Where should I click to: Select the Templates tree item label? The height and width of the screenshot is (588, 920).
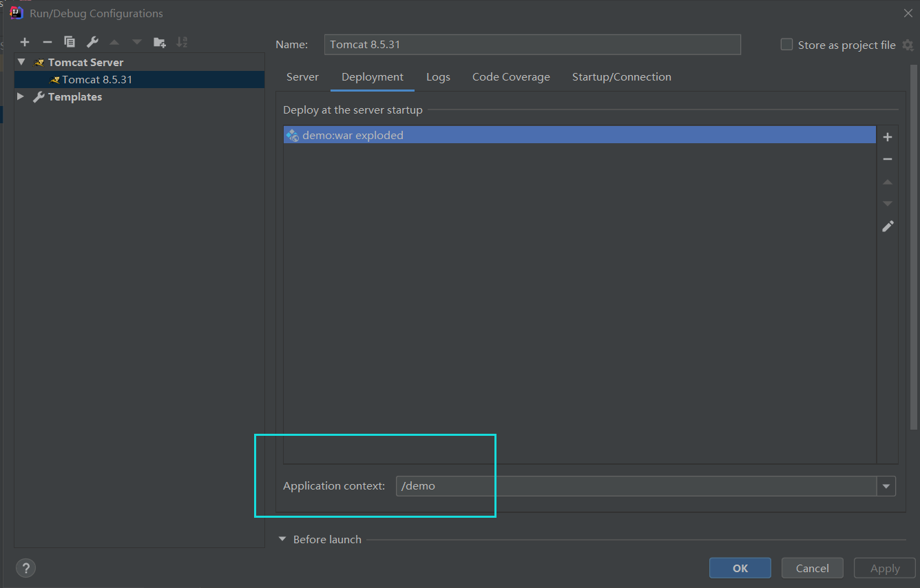[75, 97]
